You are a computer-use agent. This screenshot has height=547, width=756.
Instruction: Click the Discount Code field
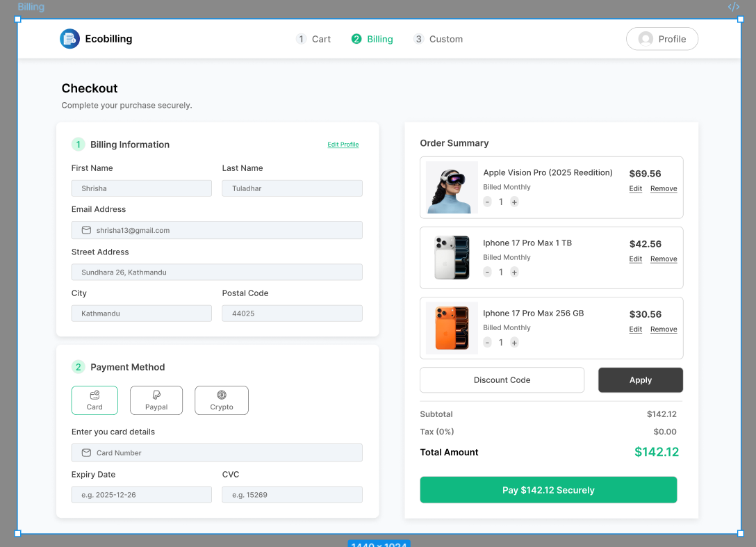[502, 380]
